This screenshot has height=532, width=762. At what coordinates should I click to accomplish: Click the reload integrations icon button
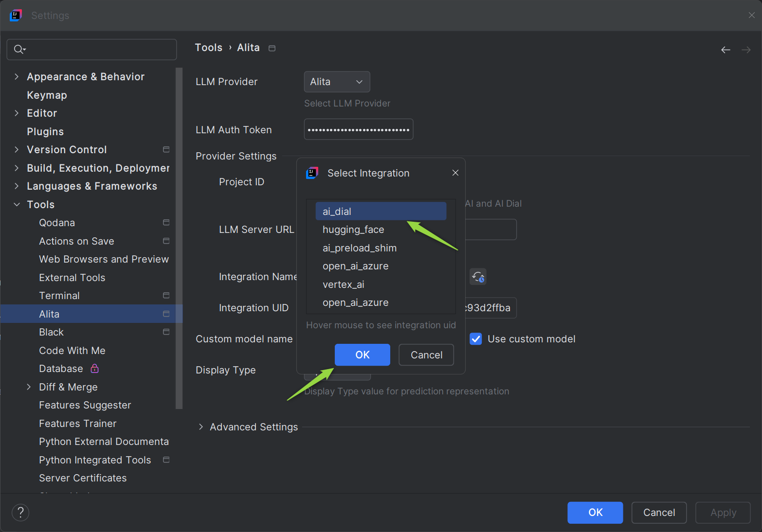(478, 277)
